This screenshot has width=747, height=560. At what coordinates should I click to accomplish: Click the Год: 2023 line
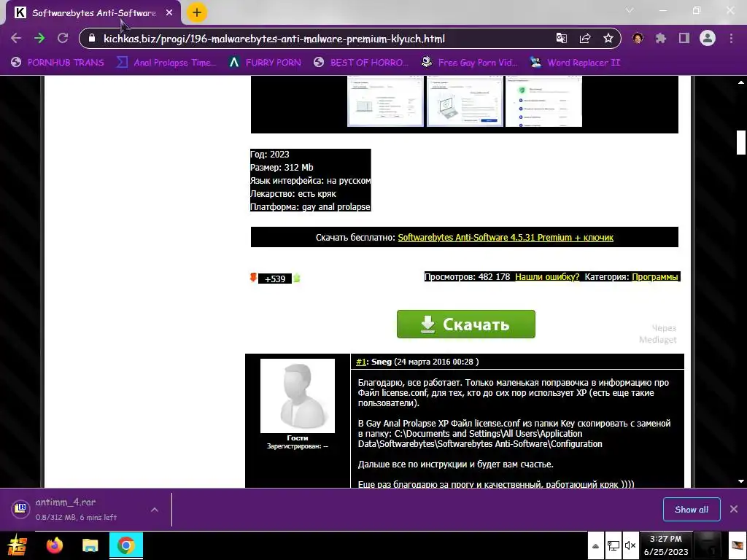pyautogui.click(x=270, y=155)
